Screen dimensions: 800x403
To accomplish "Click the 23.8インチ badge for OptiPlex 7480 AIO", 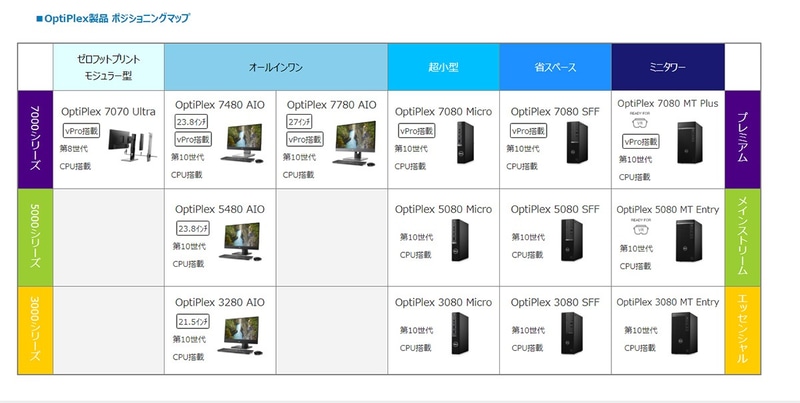I will 191,122.
